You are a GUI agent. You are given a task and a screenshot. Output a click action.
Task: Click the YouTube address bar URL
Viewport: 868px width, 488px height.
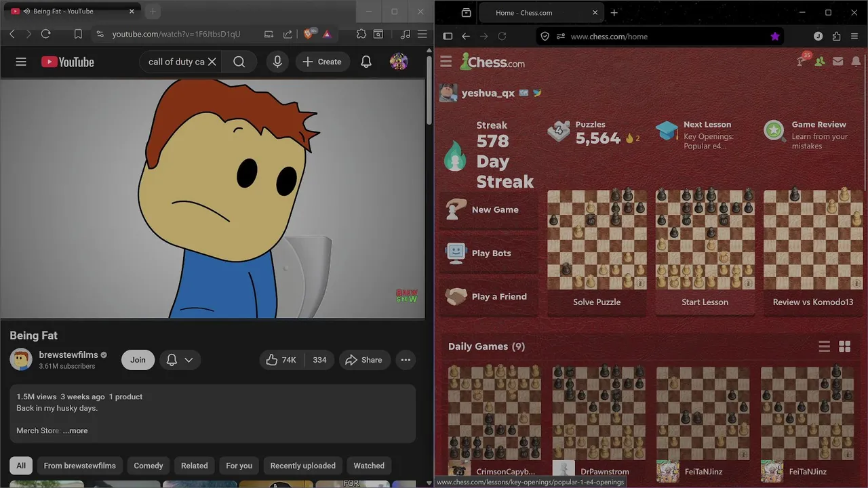pyautogui.click(x=176, y=34)
